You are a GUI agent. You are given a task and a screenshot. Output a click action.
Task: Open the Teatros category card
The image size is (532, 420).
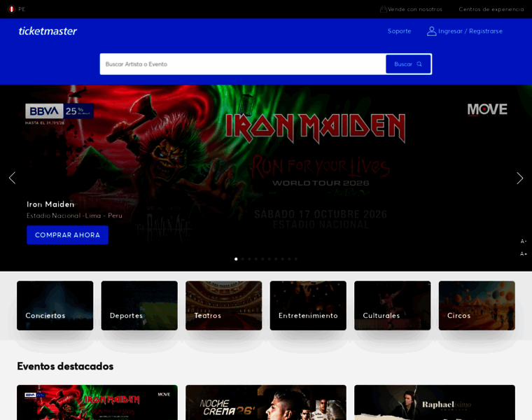click(223, 305)
